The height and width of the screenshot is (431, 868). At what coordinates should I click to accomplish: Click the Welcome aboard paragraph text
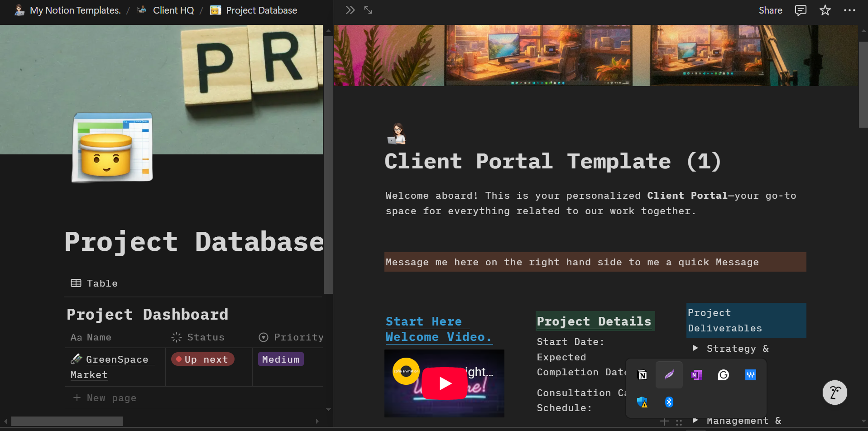(x=590, y=203)
